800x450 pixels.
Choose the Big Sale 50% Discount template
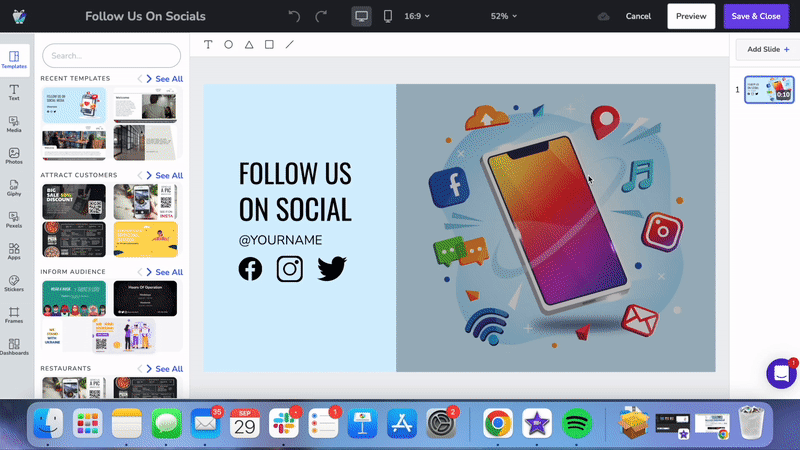point(74,202)
